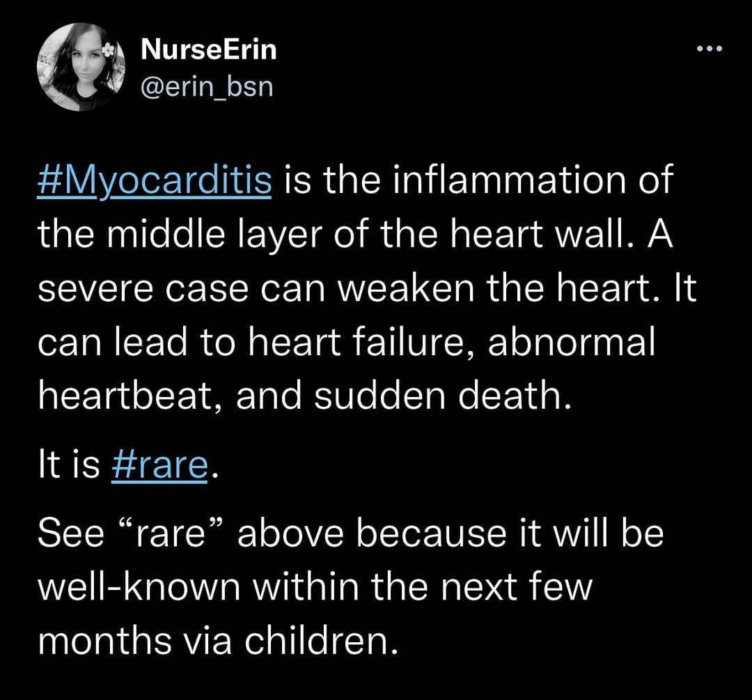Click the text "It is" before #rare
Screen dimensions: 752x700
point(68,465)
